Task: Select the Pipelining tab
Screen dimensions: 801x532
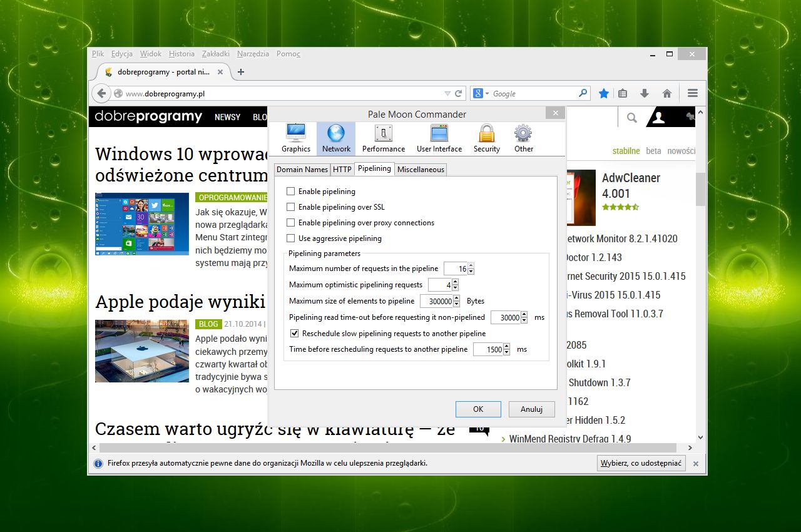Action: tap(374, 168)
